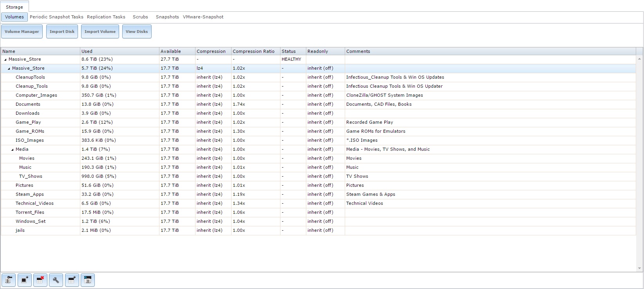644x289 pixels.
Task: Click the '998.0 GiB (5%)' TV_Shows usage
Action: coord(99,177)
